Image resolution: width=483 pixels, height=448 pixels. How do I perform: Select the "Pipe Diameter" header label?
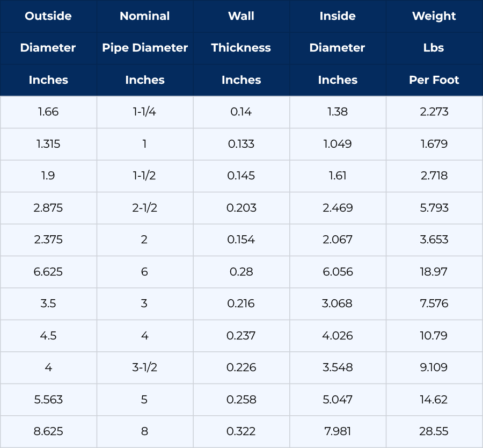click(x=145, y=48)
